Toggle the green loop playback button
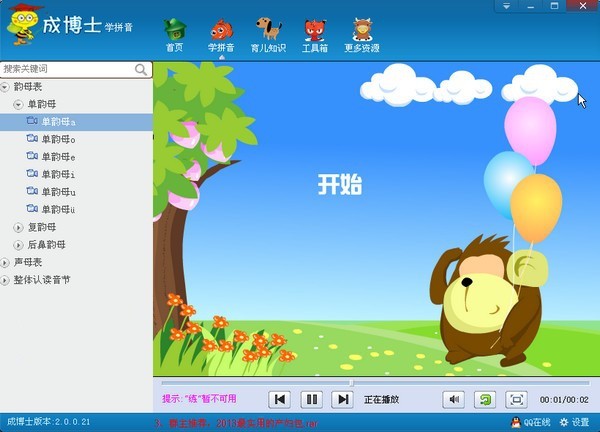Image resolution: width=600 pixels, height=432 pixels. click(485, 399)
